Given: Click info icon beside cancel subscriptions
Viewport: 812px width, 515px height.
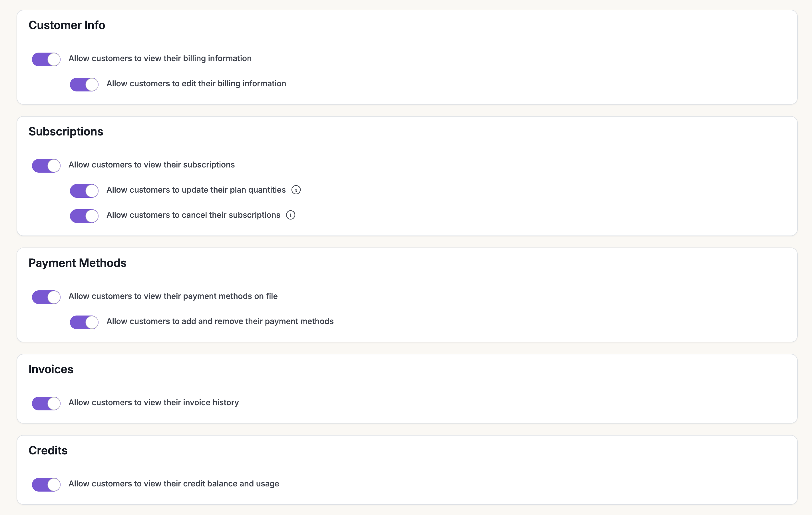Looking at the screenshot, I should click(290, 215).
